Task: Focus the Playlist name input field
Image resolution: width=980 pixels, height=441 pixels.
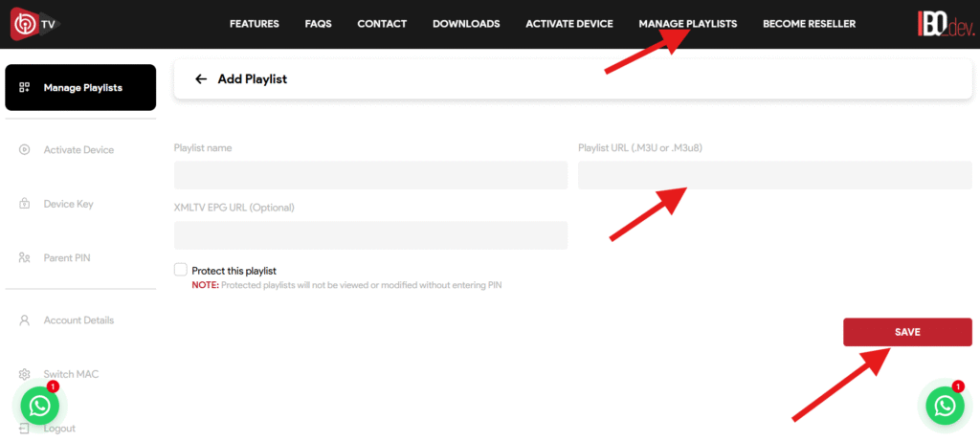Action: (370, 175)
